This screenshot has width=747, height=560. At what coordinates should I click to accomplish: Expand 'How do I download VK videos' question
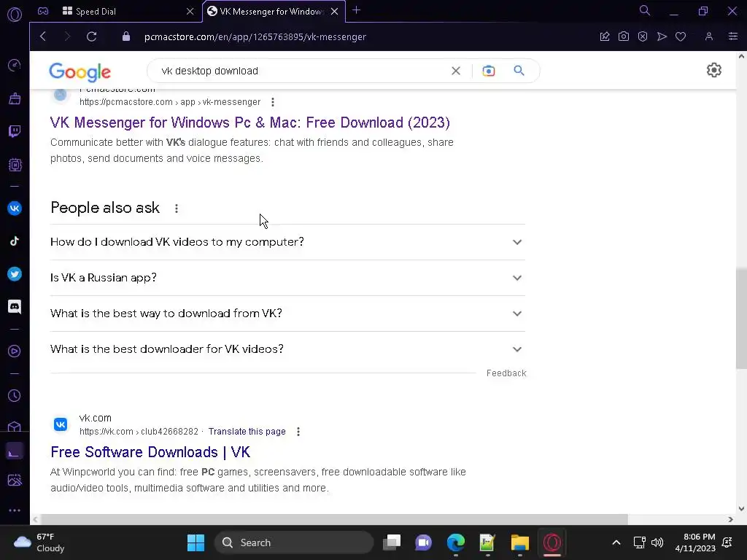point(287,242)
